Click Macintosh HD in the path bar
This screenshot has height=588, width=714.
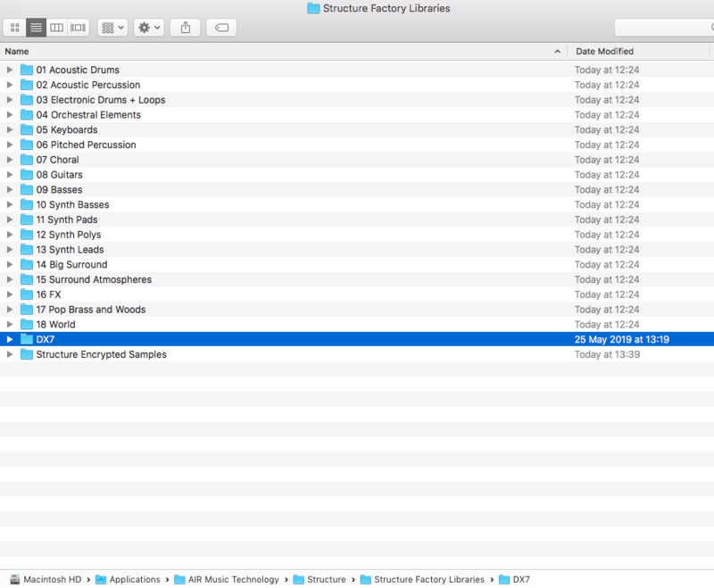point(52,580)
